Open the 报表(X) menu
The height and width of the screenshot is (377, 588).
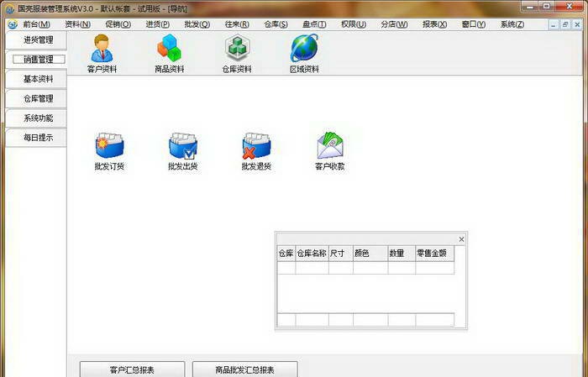(x=434, y=24)
